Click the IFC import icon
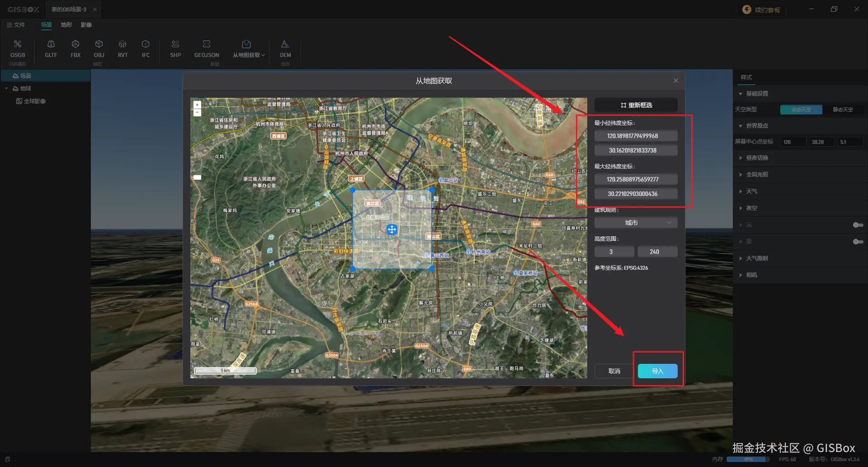868x467 pixels. (146, 44)
